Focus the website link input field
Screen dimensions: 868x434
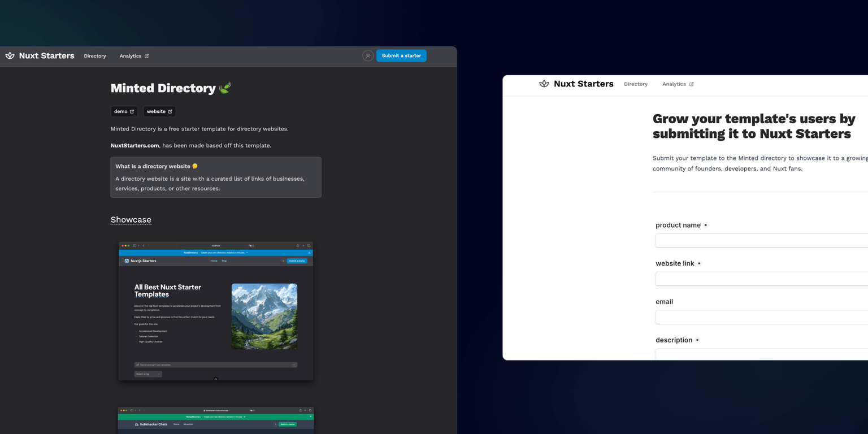coord(762,279)
